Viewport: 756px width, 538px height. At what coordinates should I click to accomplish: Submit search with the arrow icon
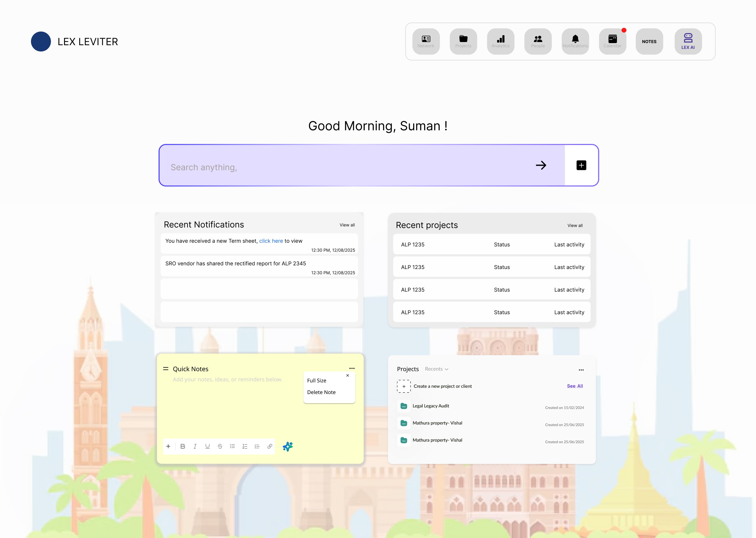click(541, 165)
